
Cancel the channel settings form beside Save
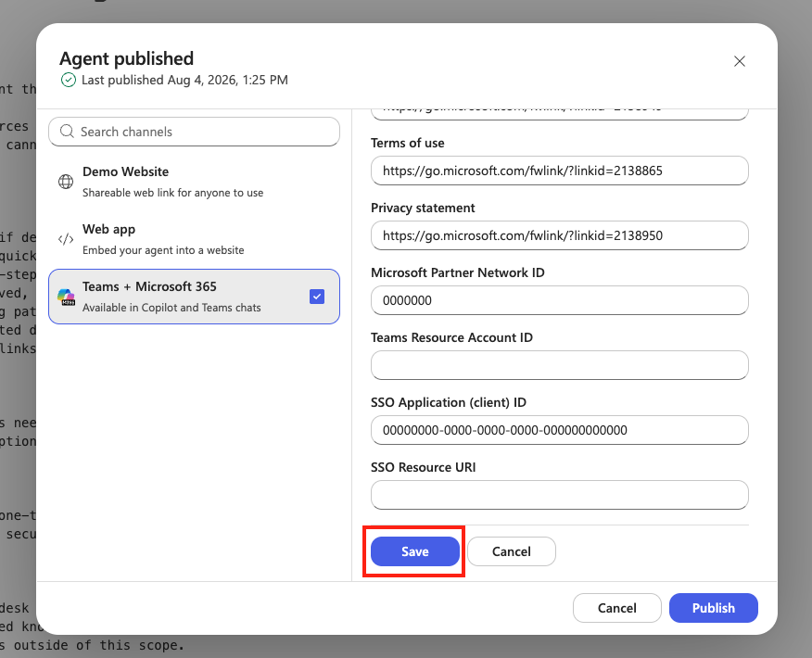(x=511, y=551)
